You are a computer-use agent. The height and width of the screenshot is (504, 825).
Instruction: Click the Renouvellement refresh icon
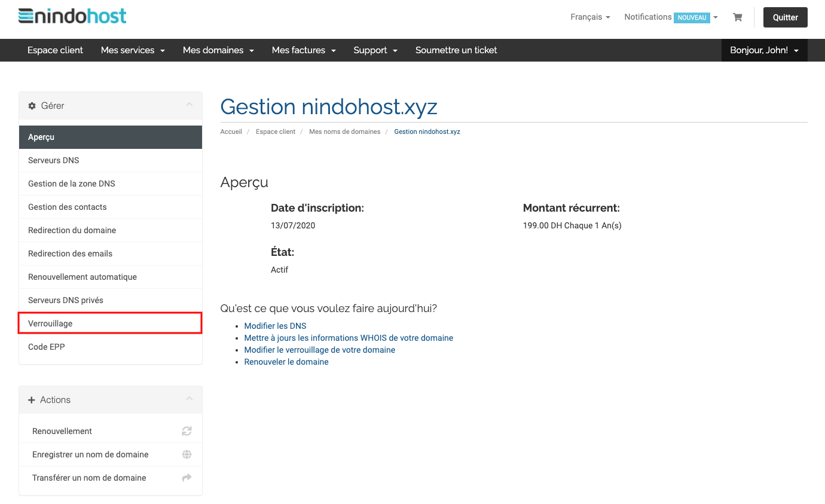point(187,431)
